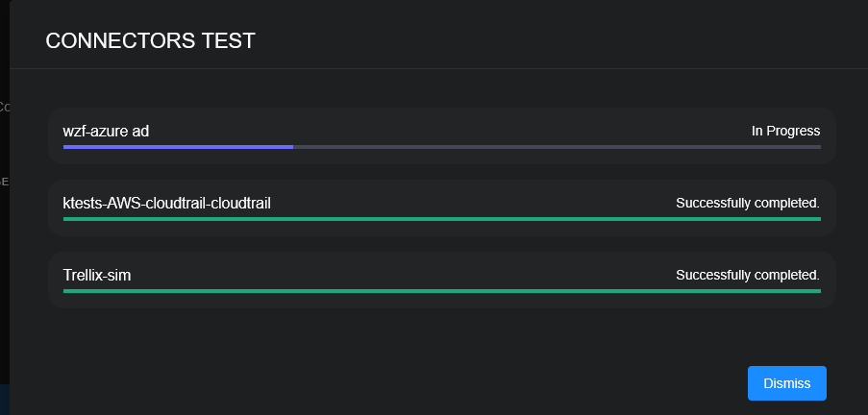Select the wzf-azure ad connector name

pos(106,131)
